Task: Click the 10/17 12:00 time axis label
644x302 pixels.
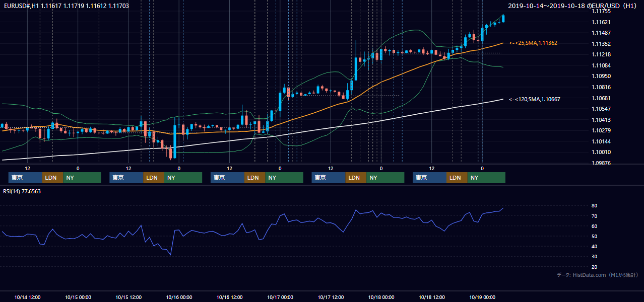Action: coord(331,297)
